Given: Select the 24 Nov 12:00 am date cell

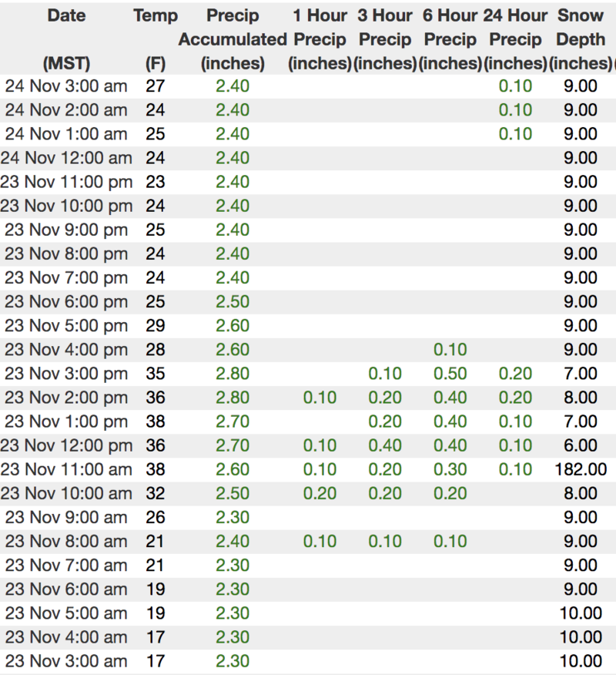Looking at the screenshot, I should [x=66, y=158].
